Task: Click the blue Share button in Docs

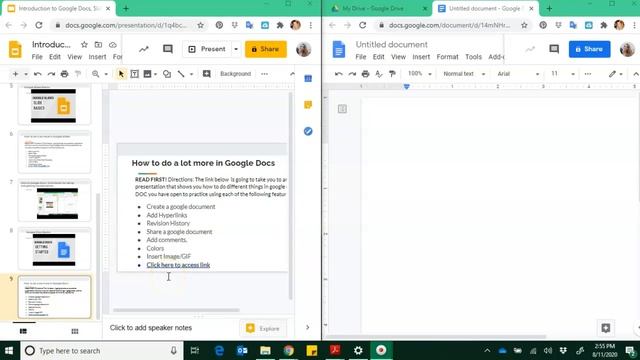Action: 589,49
